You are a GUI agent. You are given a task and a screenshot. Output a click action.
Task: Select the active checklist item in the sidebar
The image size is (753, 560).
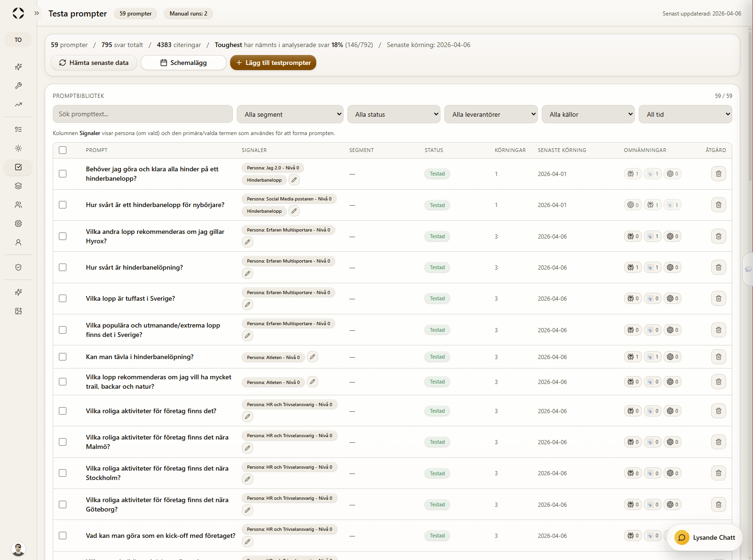tap(18, 167)
